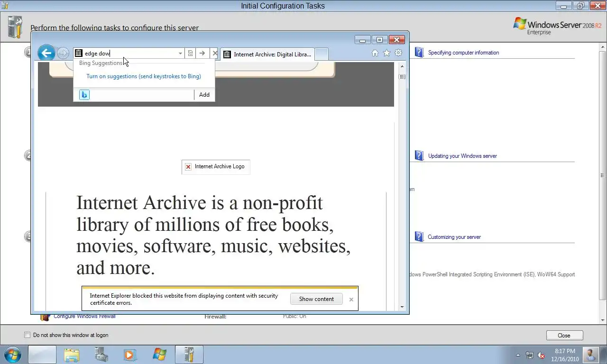The width and height of the screenshot is (607, 364).
Task: Click the Internet Explorer page scrollbar down arrow
Action: [402, 307]
